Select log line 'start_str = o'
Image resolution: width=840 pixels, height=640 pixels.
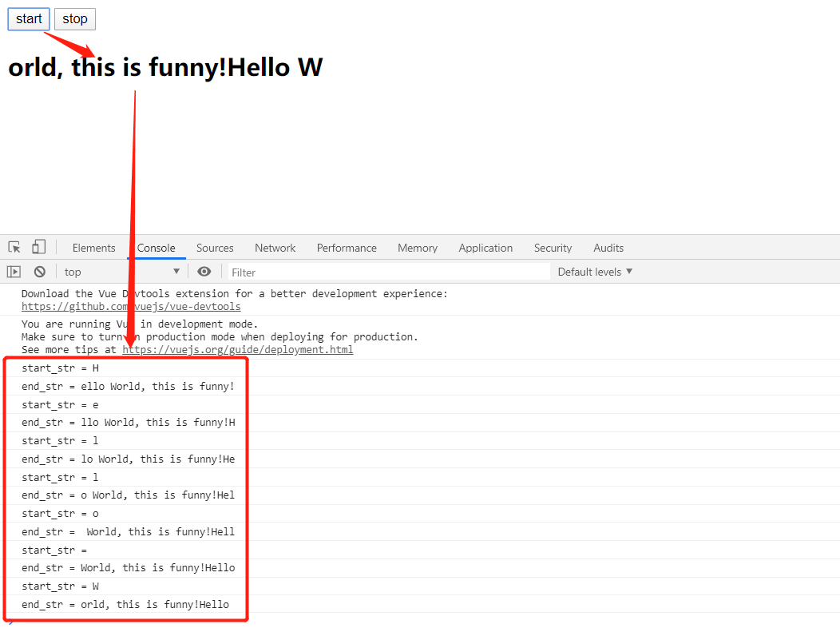pyautogui.click(x=60, y=514)
